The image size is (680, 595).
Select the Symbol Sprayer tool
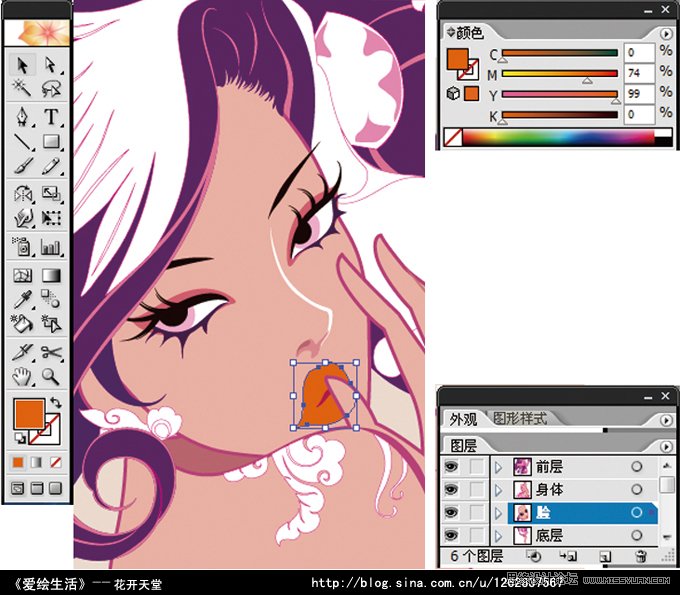(22, 246)
